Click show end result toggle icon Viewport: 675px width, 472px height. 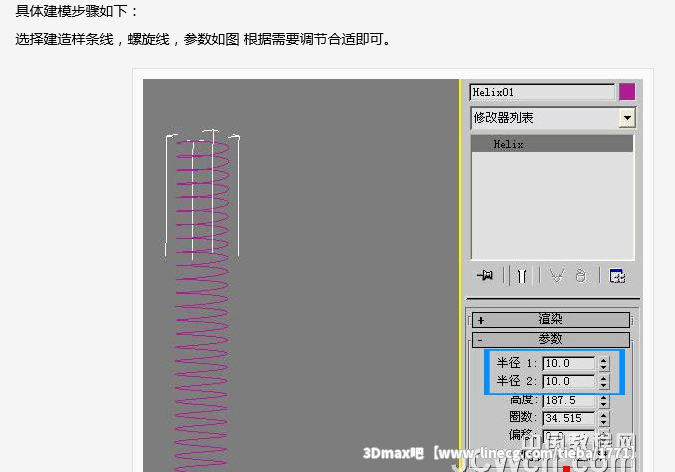point(521,276)
